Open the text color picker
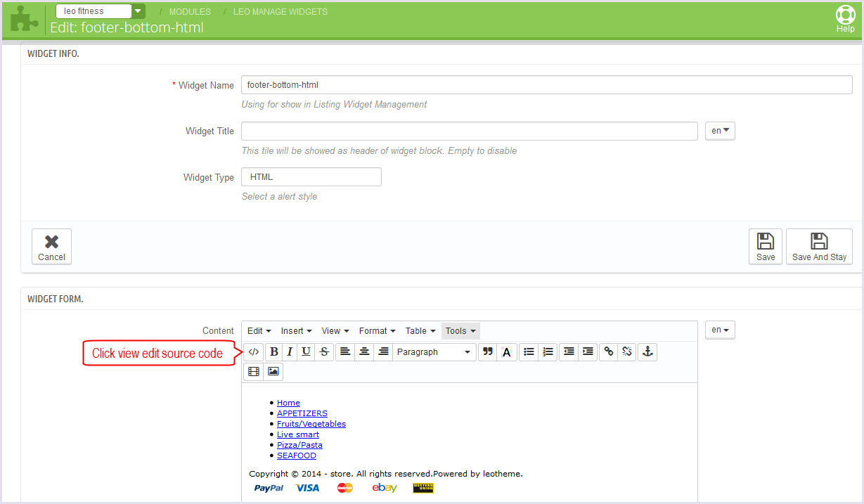This screenshot has height=504, width=864. tap(506, 352)
